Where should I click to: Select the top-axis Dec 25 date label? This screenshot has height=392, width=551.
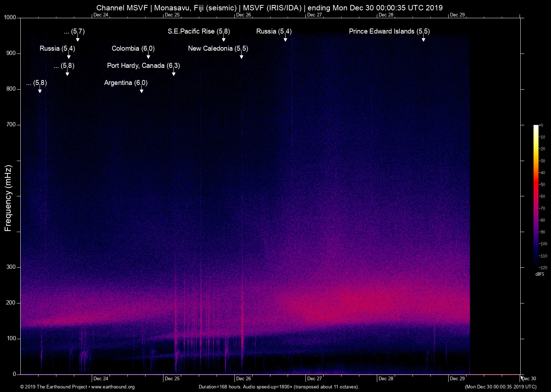(172, 15)
